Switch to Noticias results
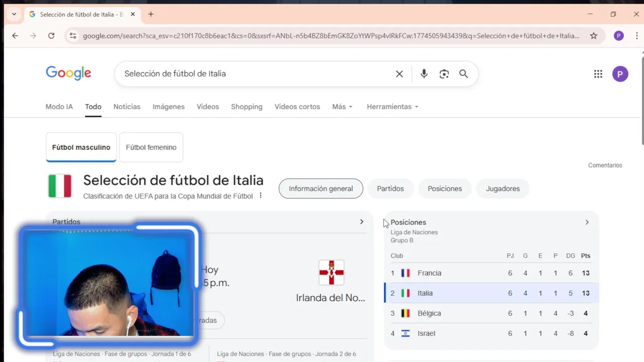644x362 pixels. pos(127,107)
